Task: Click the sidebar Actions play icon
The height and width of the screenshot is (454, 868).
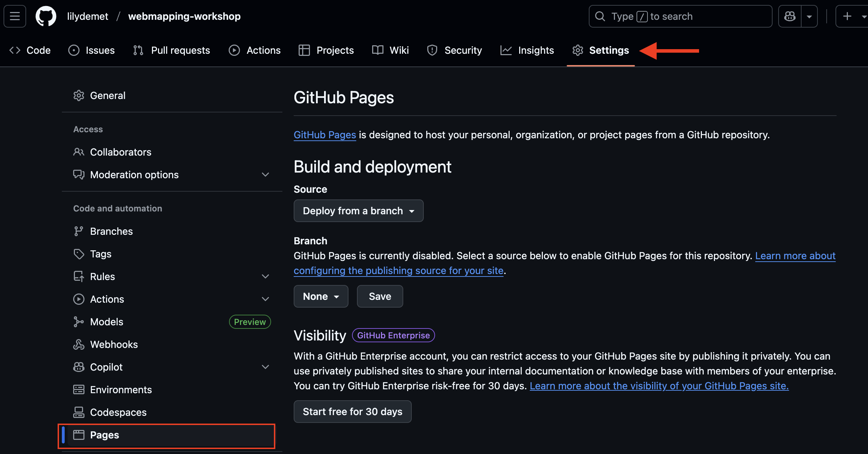Action: (79, 299)
